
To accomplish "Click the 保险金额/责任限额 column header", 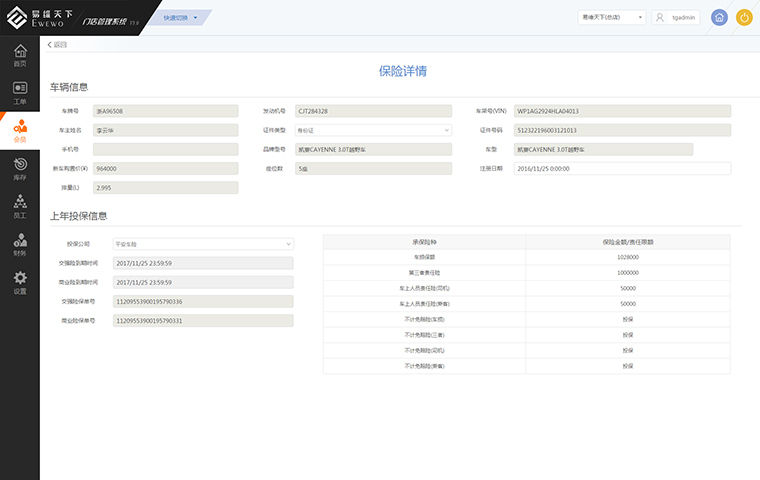I will coord(627,241).
